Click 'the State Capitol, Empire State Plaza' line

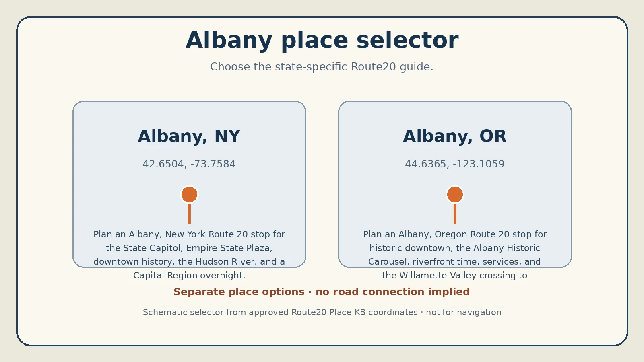[189, 248]
